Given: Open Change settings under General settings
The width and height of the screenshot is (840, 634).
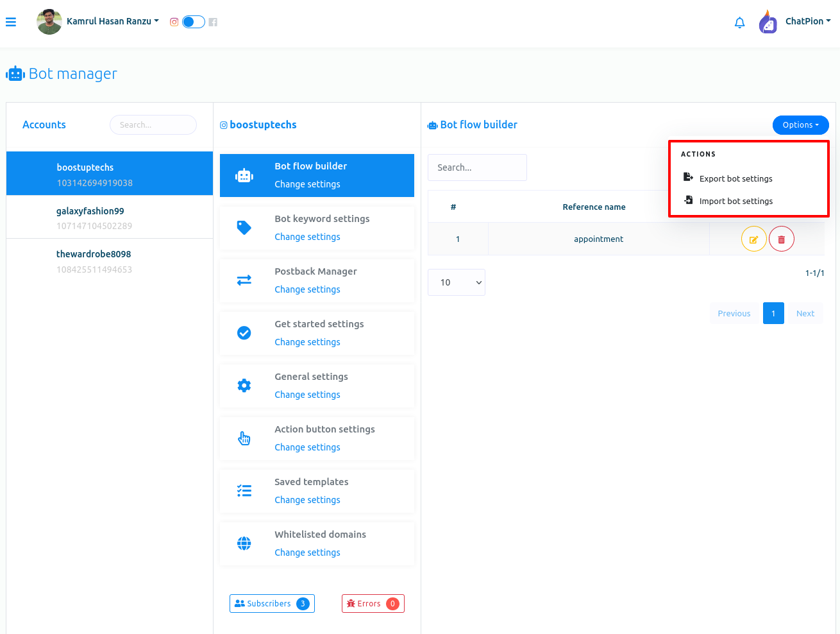Looking at the screenshot, I should [x=307, y=395].
